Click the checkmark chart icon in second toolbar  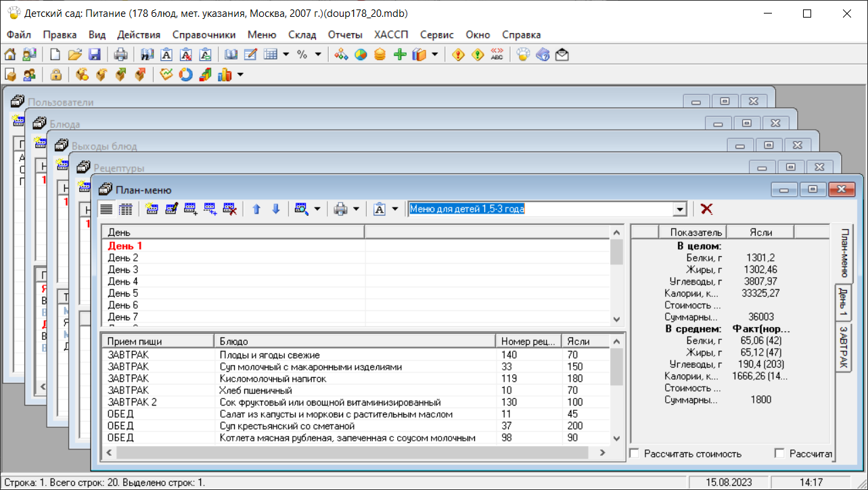click(x=166, y=74)
